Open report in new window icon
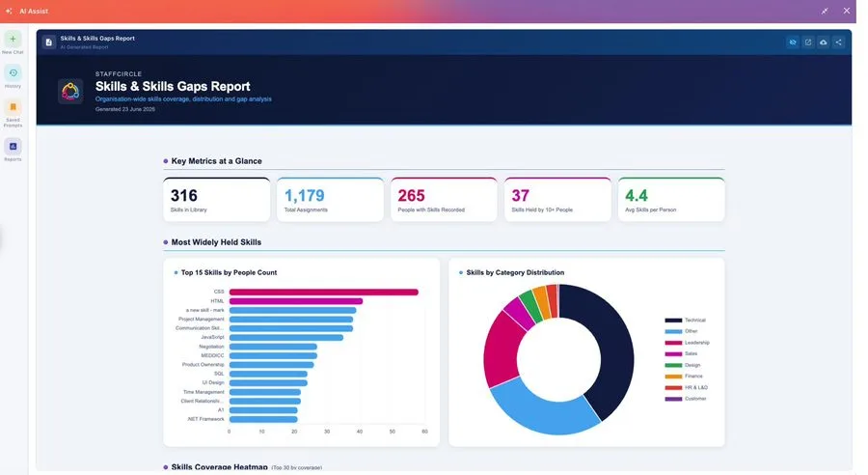This screenshot has height=475, width=868. [808, 42]
